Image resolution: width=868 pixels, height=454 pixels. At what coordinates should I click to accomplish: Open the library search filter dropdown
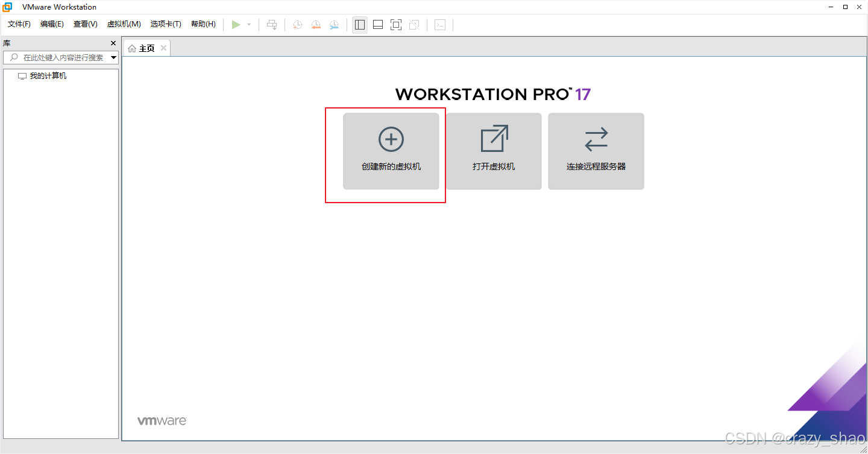coord(114,58)
